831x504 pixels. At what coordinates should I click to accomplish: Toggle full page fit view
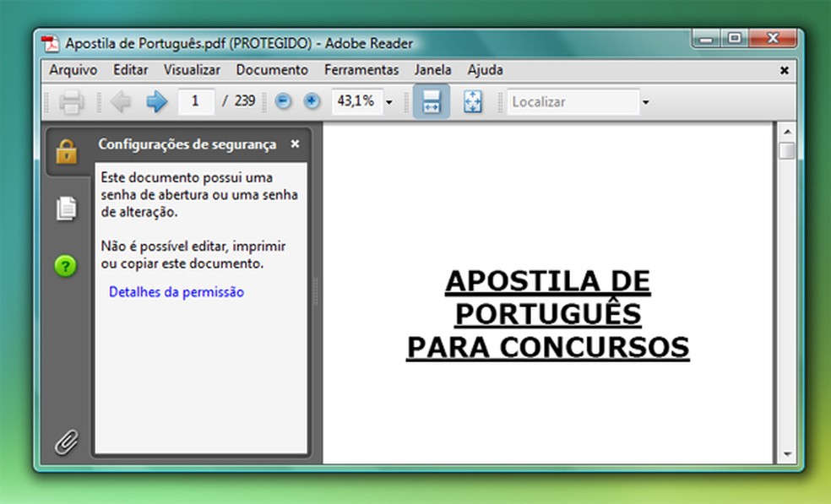coord(472,101)
